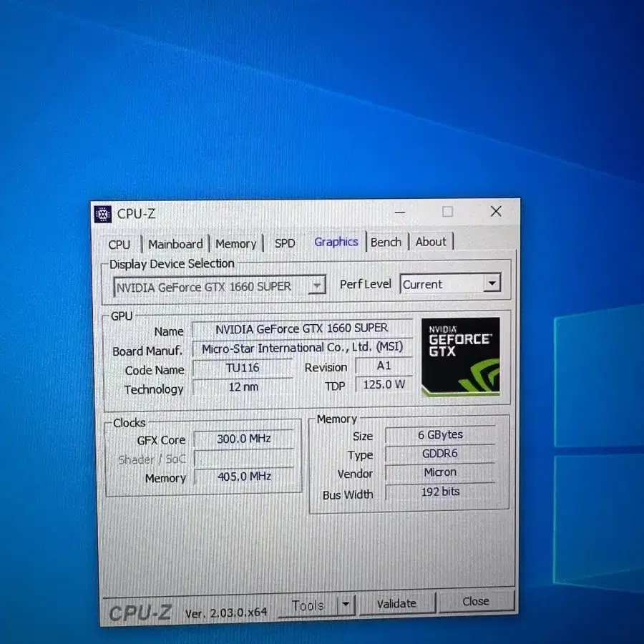Click the empty Shader / SoC field
644x644 pixels.
tap(243, 458)
